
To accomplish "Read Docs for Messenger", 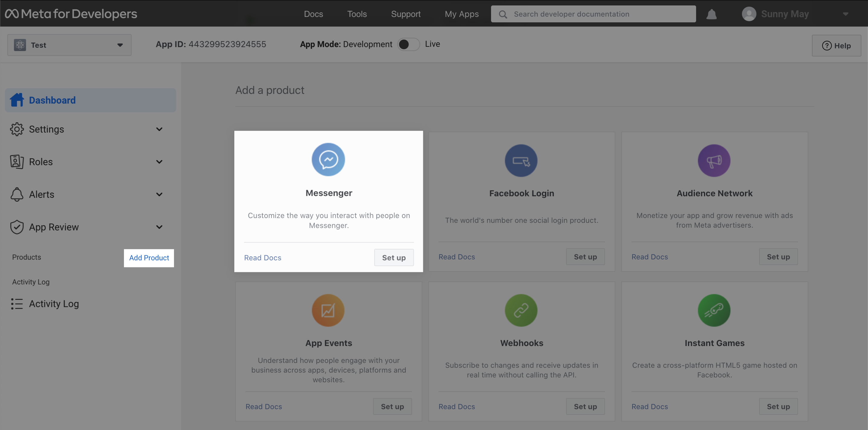I will [262, 257].
